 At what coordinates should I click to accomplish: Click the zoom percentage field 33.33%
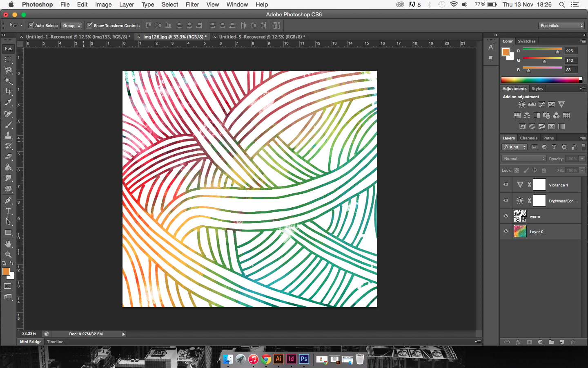pos(29,334)
